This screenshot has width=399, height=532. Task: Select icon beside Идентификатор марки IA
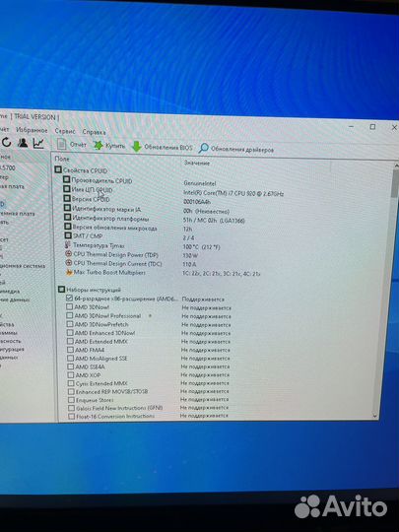pos(67,208)
